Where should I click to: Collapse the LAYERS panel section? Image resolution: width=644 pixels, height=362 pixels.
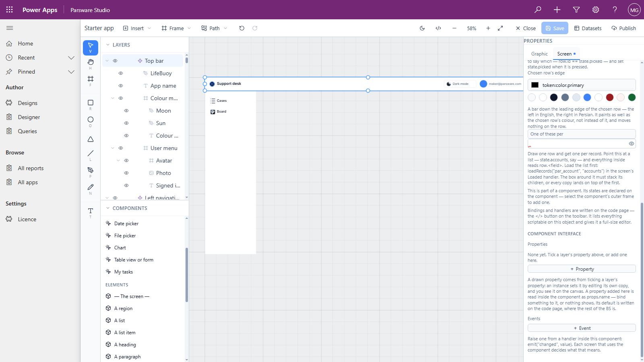click(x=108, y=45)
